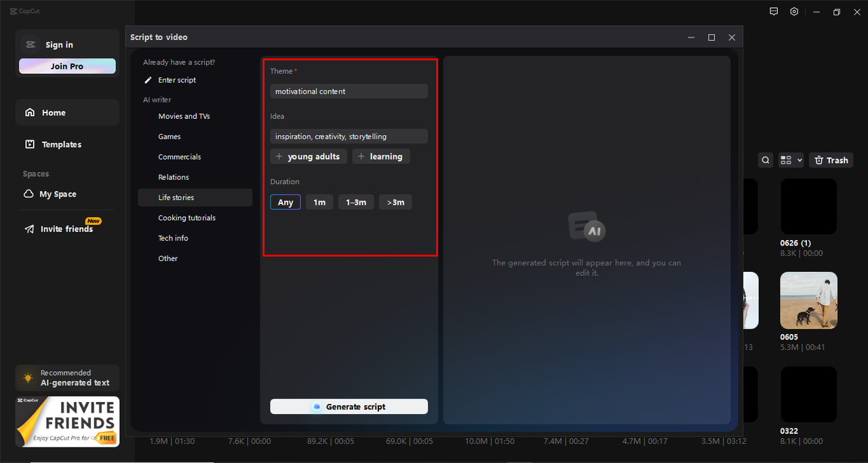Click the Home house icon
868x463 pixels.
[30, 113]
